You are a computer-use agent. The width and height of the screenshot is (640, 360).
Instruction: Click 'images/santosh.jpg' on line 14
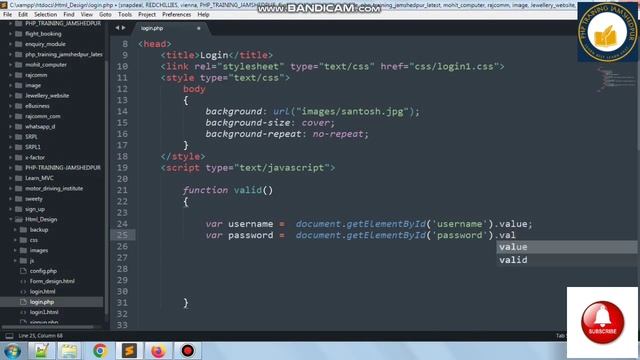(352, 111)
